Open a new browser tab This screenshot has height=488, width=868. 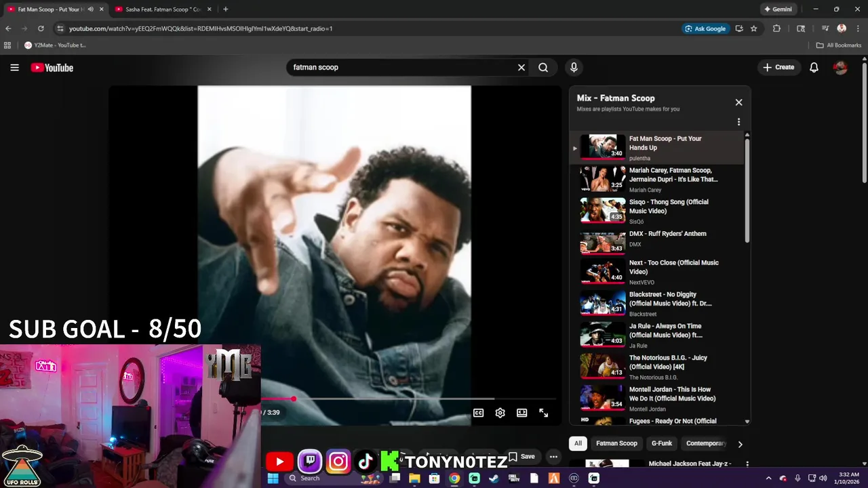pyautogui.click(x=226, y=9)
